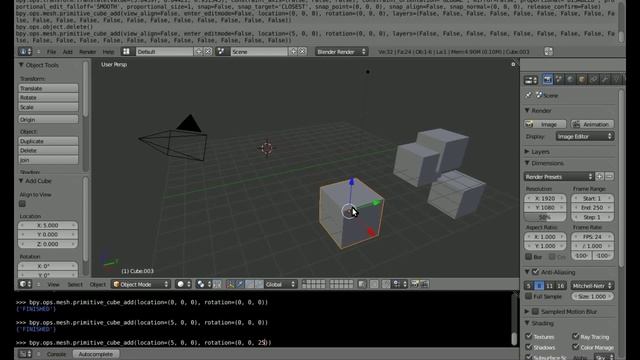This screenshot has height=360, width=640.
Task: Open the World properties tab icon
Action: tap(570, 80)
